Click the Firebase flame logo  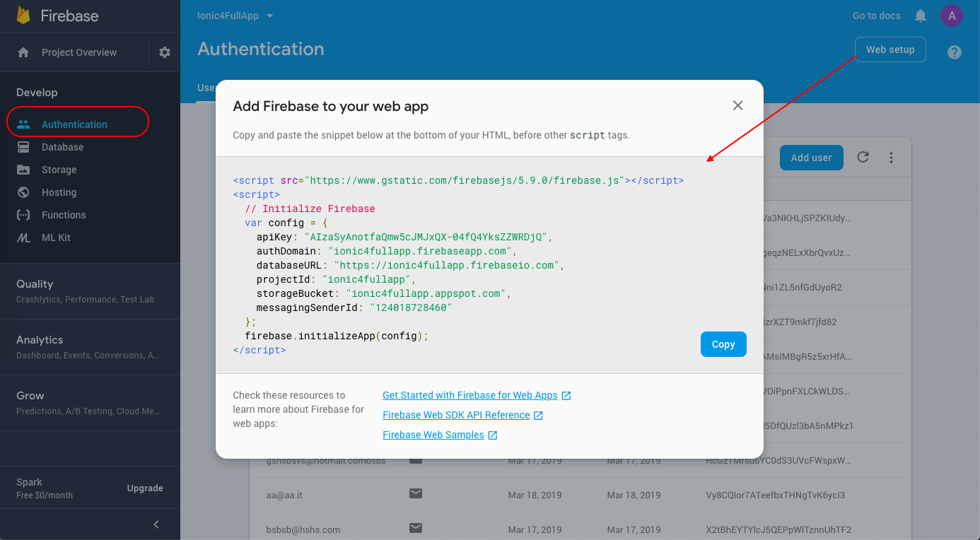[x=23, y=16]
